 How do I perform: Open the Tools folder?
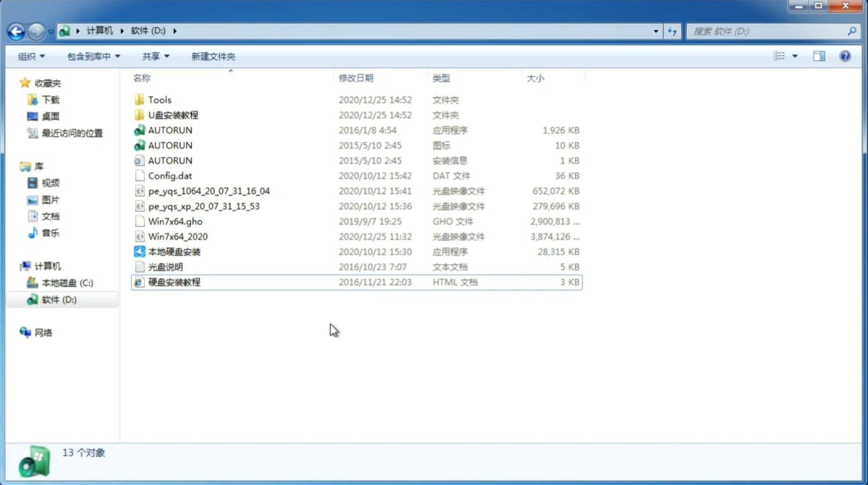point(159,99)
